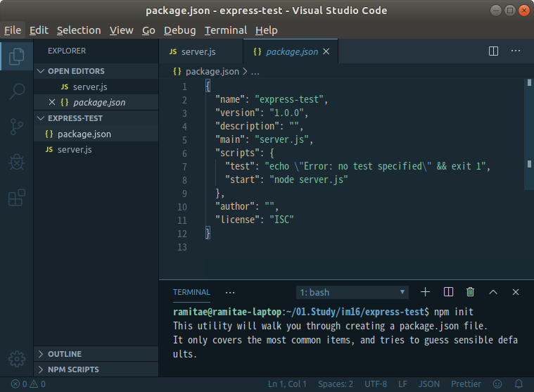
Task: Click package.json in the breadcrumb
Action: (212, 72)
